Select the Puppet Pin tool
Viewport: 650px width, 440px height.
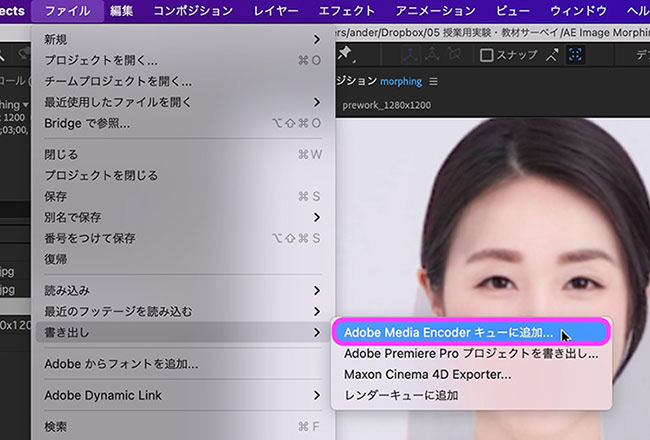point(345,54)
